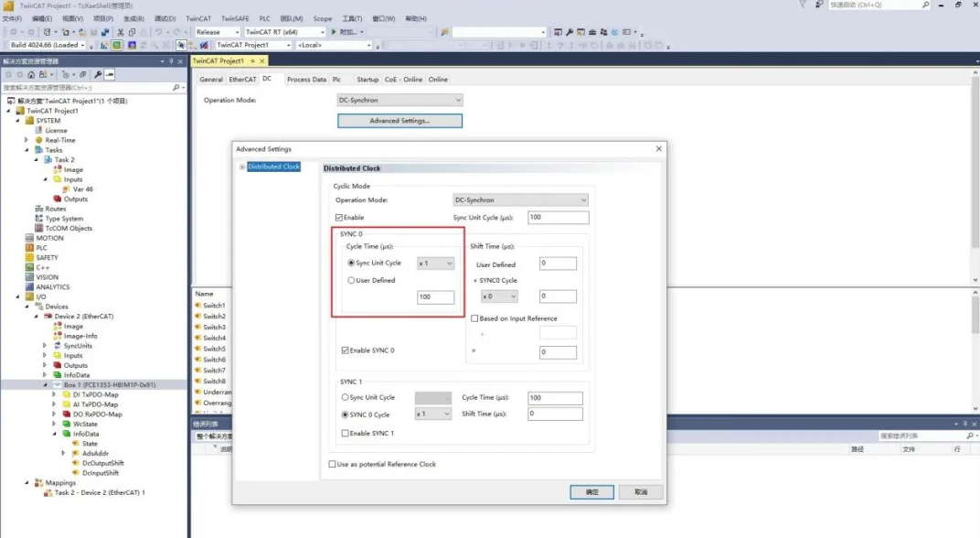Open the Scope menu

tap(323, 19)
